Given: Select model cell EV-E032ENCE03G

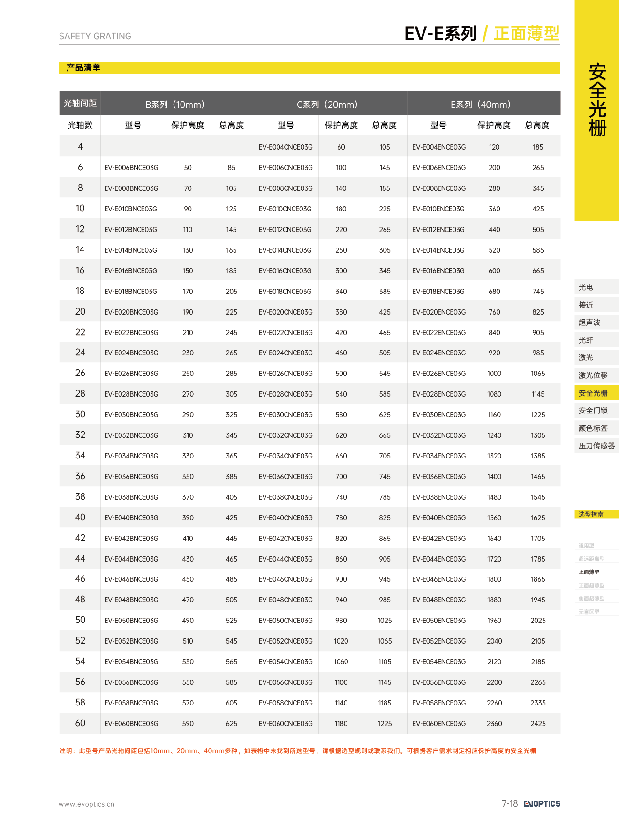Looking at the screenshot, I should [439, 435].
